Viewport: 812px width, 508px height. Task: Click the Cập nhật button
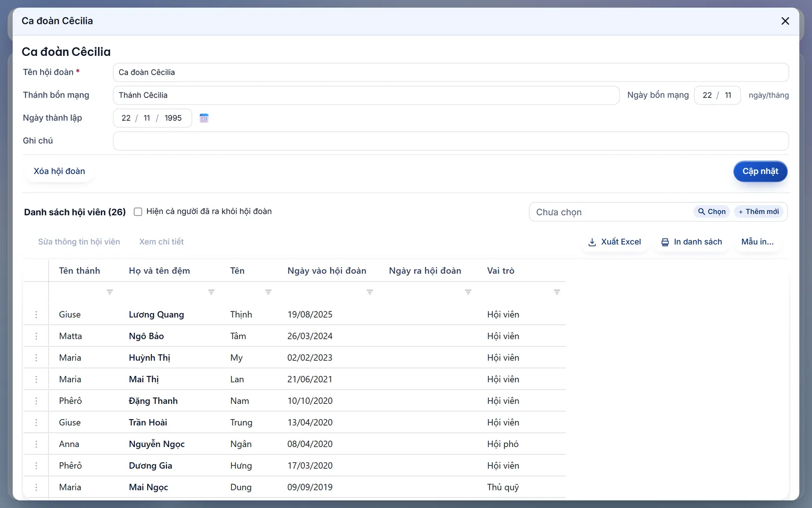click(x=760, y=171)
